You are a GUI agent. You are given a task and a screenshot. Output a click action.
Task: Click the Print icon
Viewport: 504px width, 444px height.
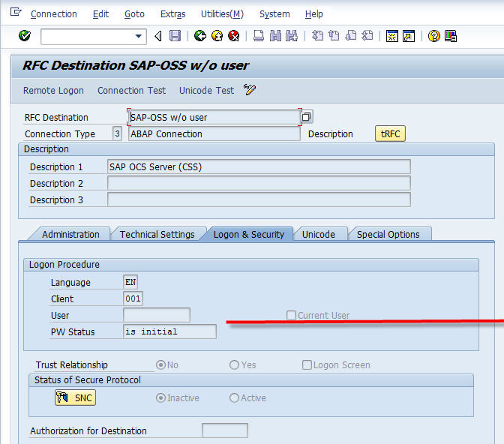click(x=259, y=36)
